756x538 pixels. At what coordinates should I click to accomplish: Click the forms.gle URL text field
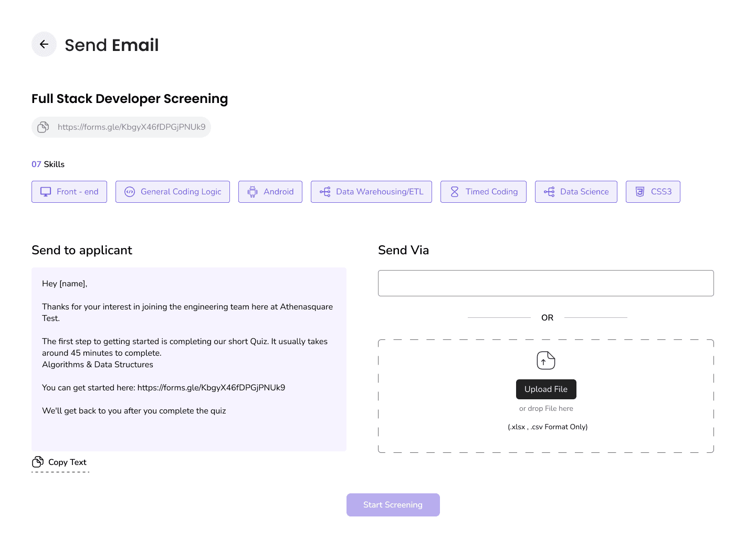pos(121,127)
